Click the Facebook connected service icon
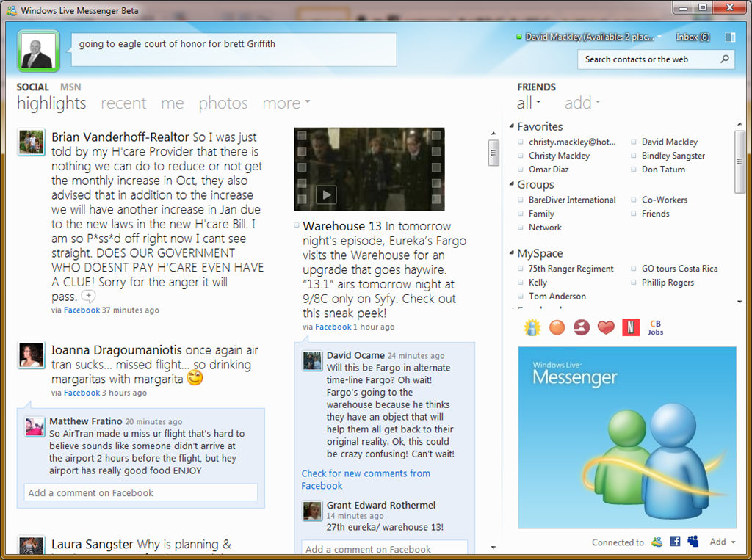Viewport: 752px width, 560px height. click(675, 542)
